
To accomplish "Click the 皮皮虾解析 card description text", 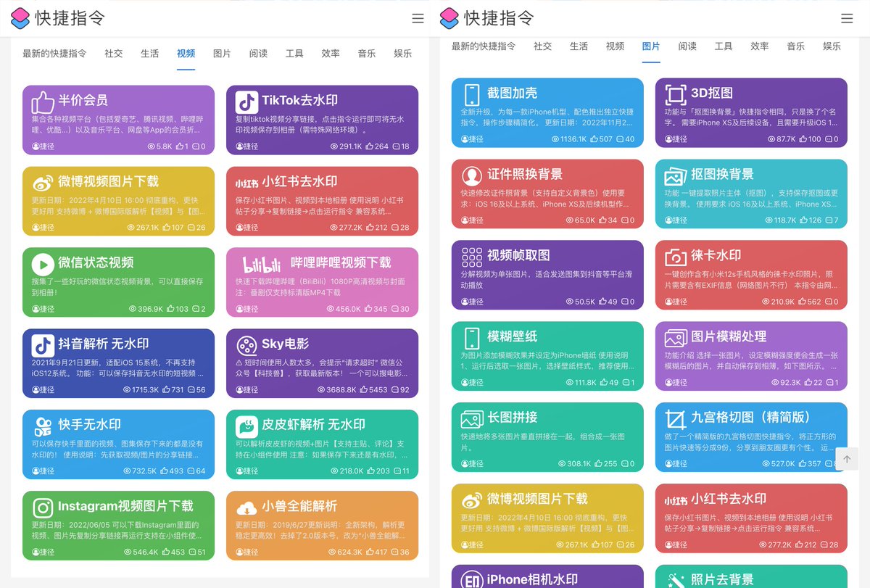I will [321, 450].
